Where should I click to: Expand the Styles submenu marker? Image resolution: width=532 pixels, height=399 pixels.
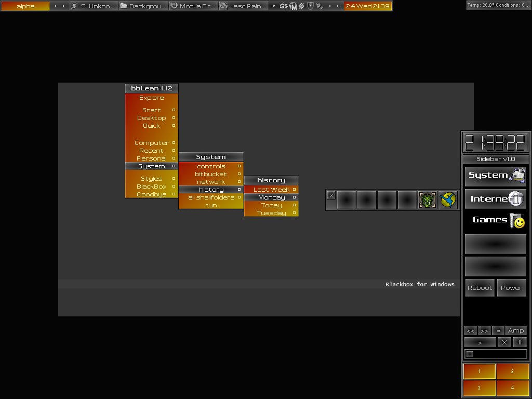click(x=174, y=178)
